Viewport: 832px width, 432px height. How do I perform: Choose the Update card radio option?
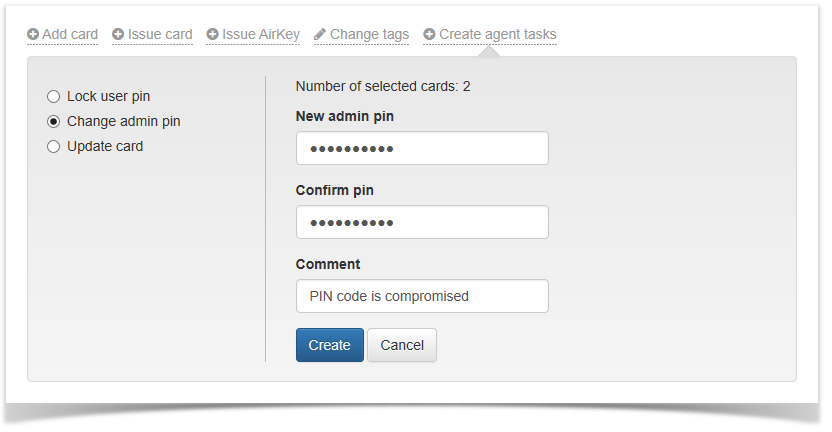54,147
